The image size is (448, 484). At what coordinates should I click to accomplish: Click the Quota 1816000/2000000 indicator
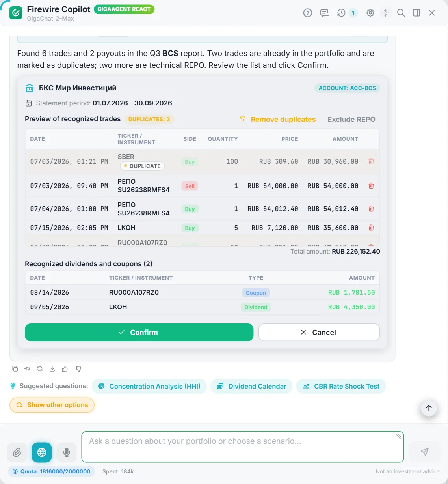click(52, 471)
